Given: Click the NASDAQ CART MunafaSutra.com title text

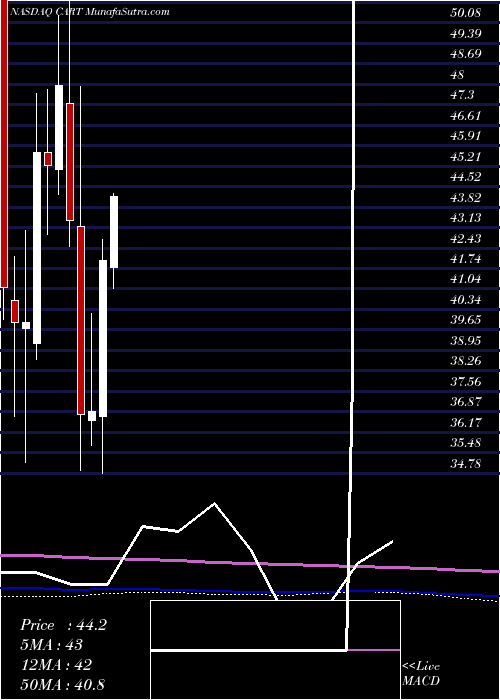Looking at the screenshot, I should pyautogui.click(x=88, y=12).
